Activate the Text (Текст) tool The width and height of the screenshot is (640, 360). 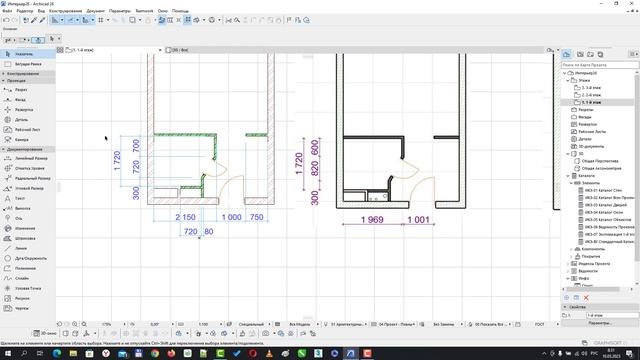point(28,198)
